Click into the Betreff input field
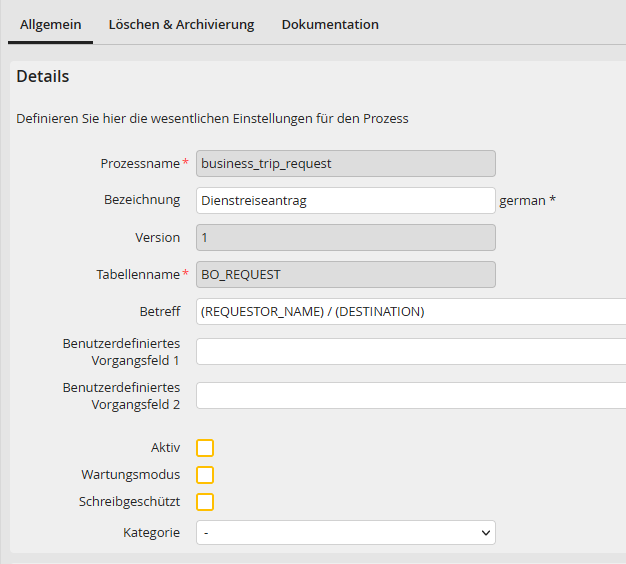This screenshot has height=564, width=626. (x=410, y=311)
